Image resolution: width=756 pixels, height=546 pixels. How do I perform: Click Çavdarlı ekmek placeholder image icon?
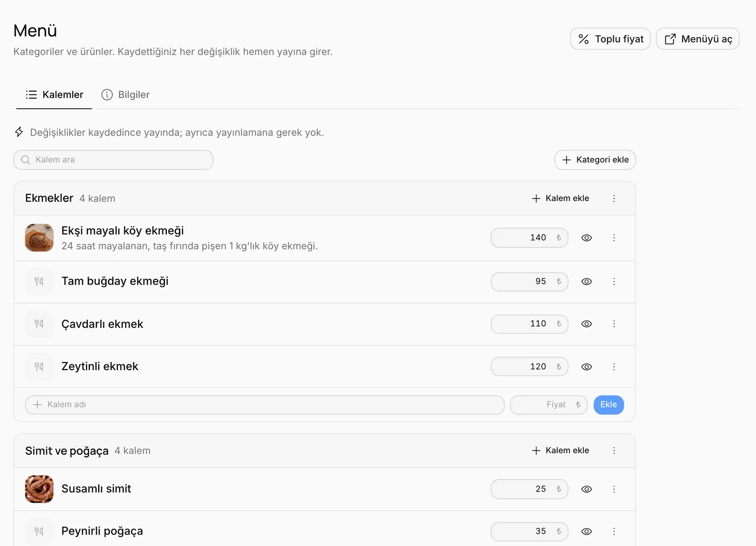tap(39, 324)
